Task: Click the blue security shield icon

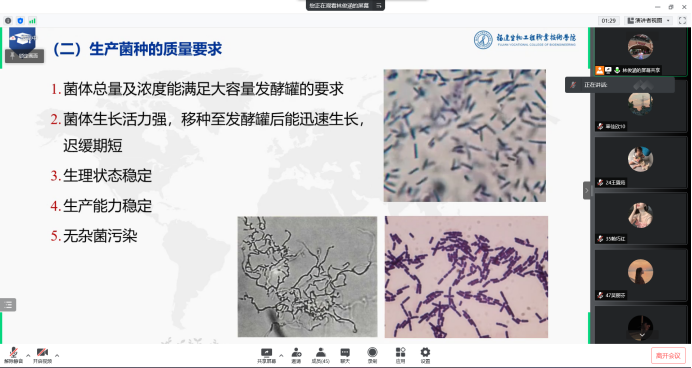Action: click(20, 21)
